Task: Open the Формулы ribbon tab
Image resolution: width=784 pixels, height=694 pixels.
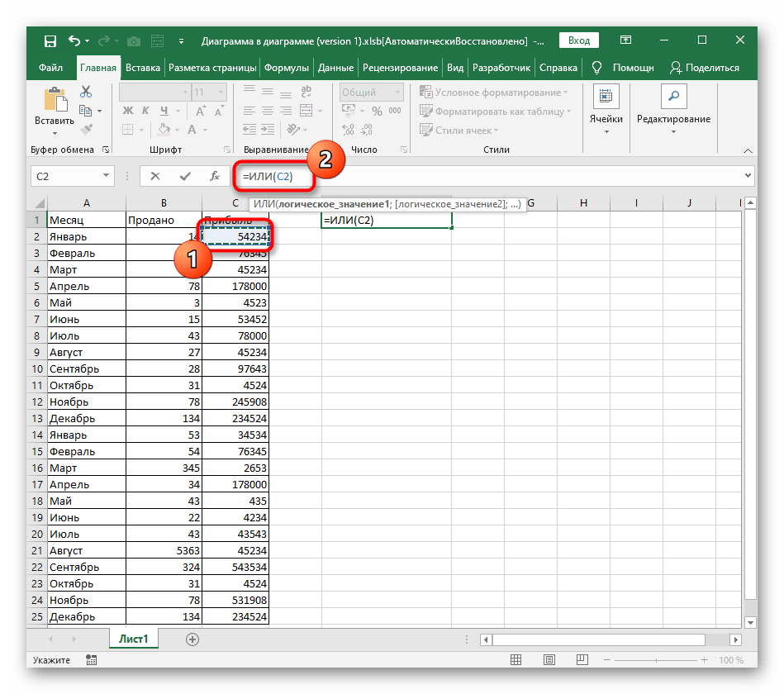Action: coord(287,68)
